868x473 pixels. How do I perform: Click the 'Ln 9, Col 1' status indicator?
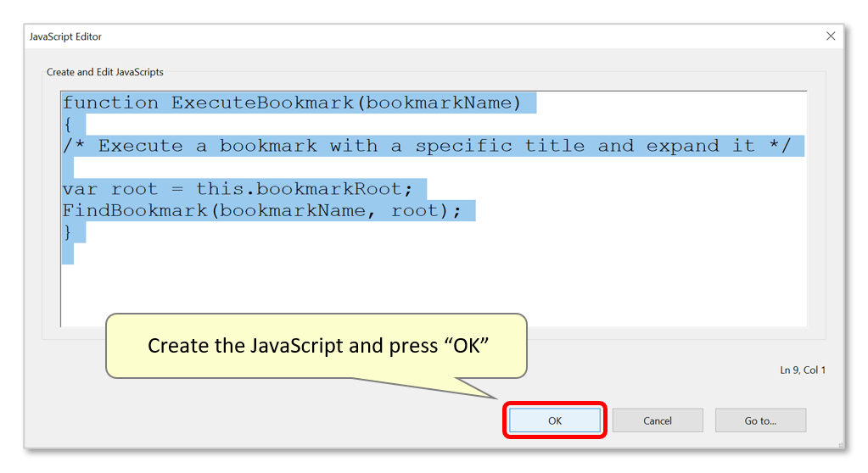point(803,370)
